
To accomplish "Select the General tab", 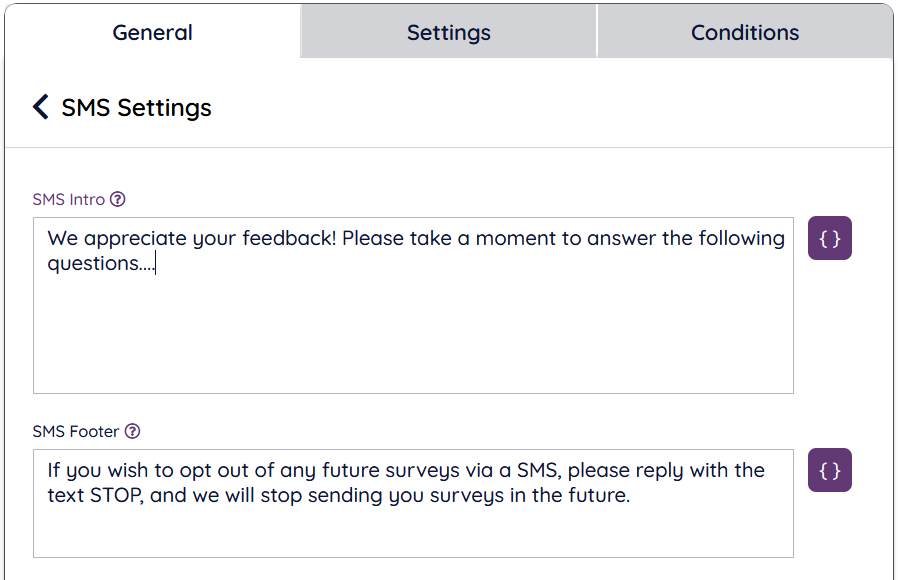I will coord(152,32).
